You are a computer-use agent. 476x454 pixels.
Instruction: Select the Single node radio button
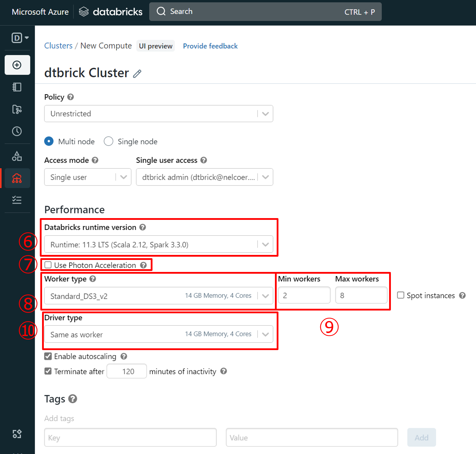(108, 141)
